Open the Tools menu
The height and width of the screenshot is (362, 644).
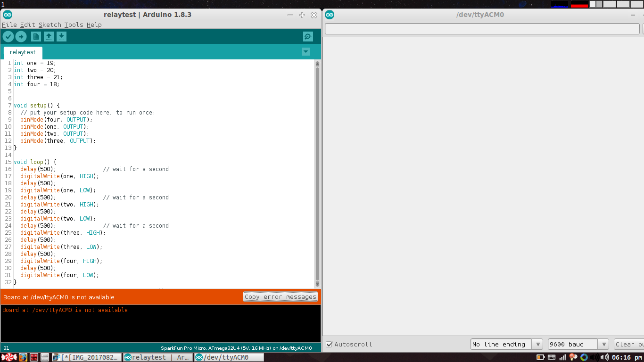click(73, 25)
